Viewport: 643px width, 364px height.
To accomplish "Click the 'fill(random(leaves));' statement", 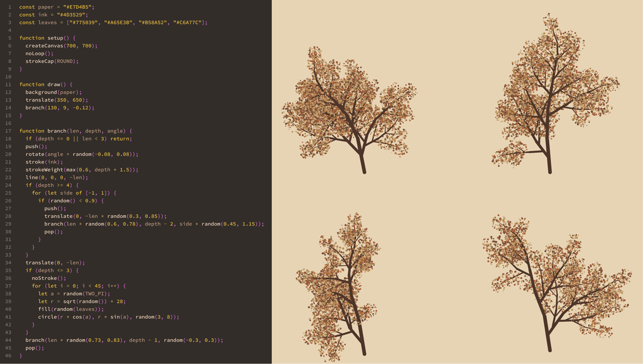I will (71, 309).
